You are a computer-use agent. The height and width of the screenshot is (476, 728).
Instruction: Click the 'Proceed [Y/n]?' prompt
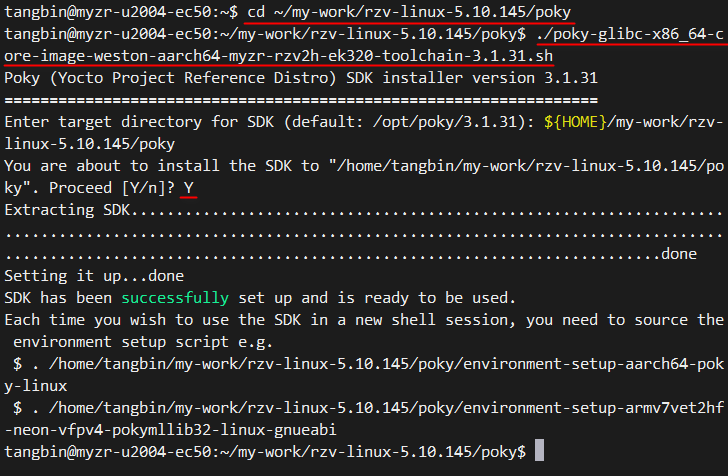point(112,188)
